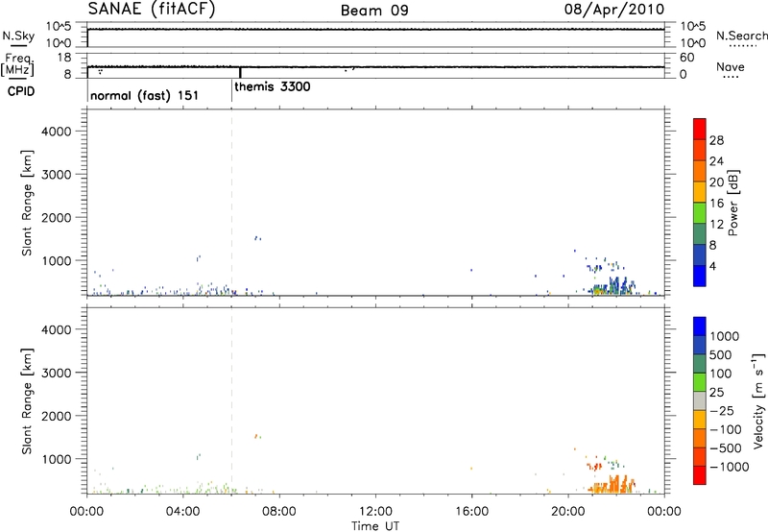Screen dimensions: 768x532
Task: Click the 20 label on power colorbar
Action: click(716, 182)
